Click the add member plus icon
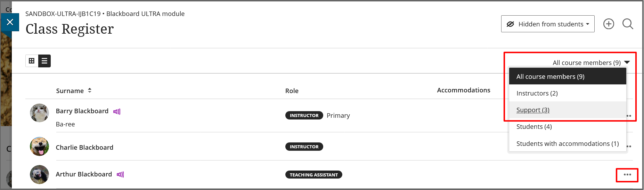Image resolution: width=644 pixels, height=190 pixels. 609,24
